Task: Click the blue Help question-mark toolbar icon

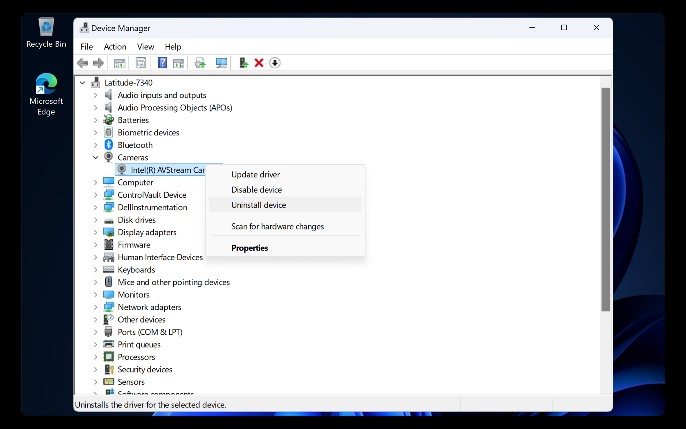Action: click(x=162, y=63)
